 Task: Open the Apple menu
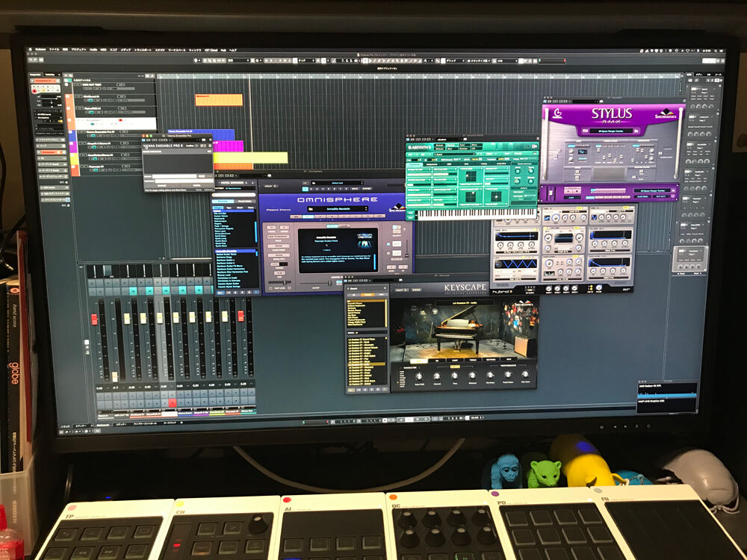31,49
